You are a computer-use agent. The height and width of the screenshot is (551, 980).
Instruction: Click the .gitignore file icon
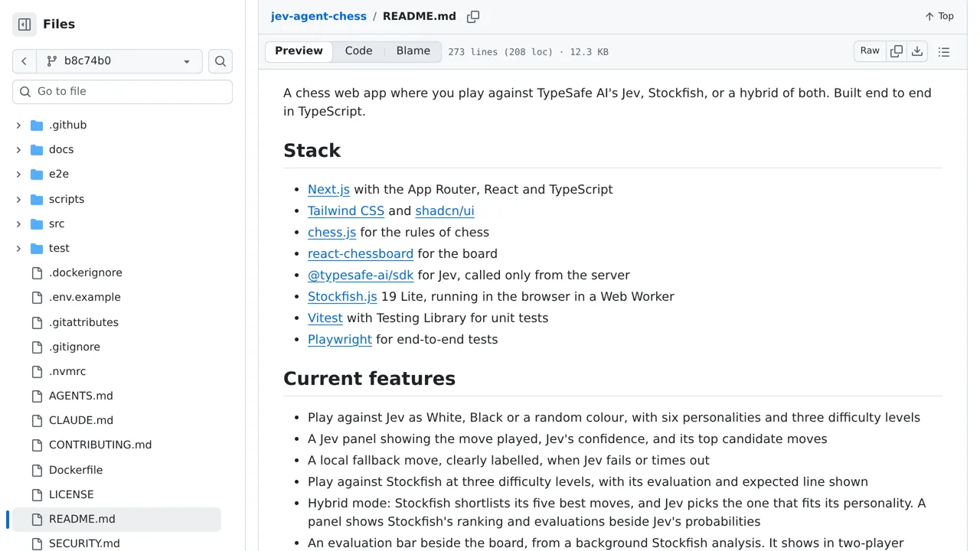coord(37,347)
